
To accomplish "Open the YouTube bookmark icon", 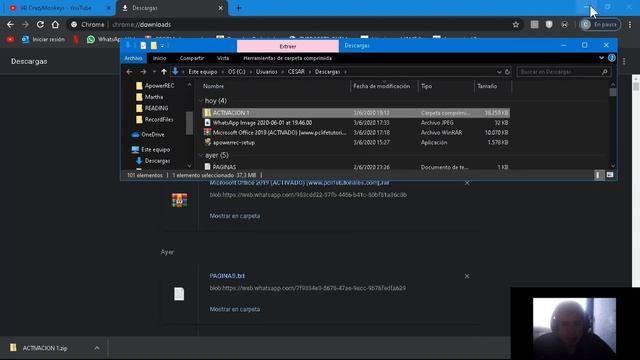I will pos(10,39).
